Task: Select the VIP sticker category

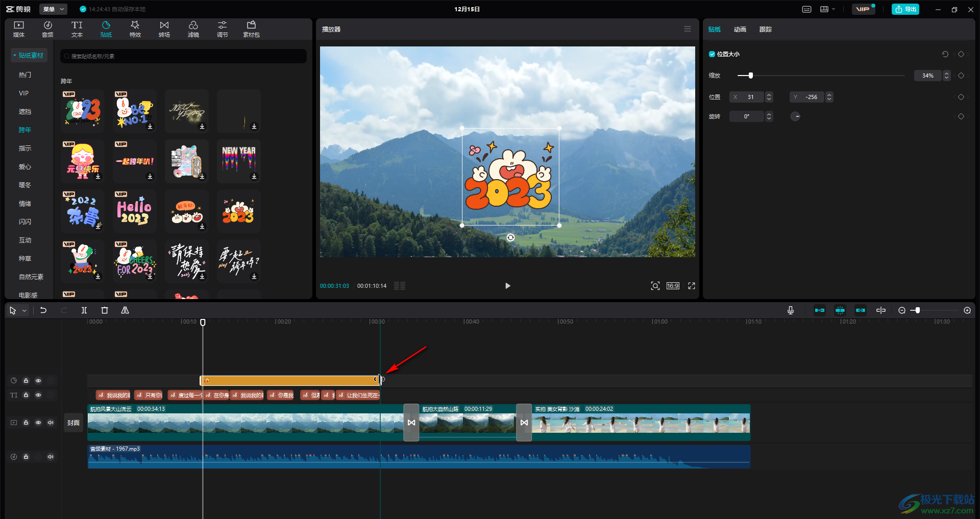Action: pyautogui.click(x=23, y=93)
